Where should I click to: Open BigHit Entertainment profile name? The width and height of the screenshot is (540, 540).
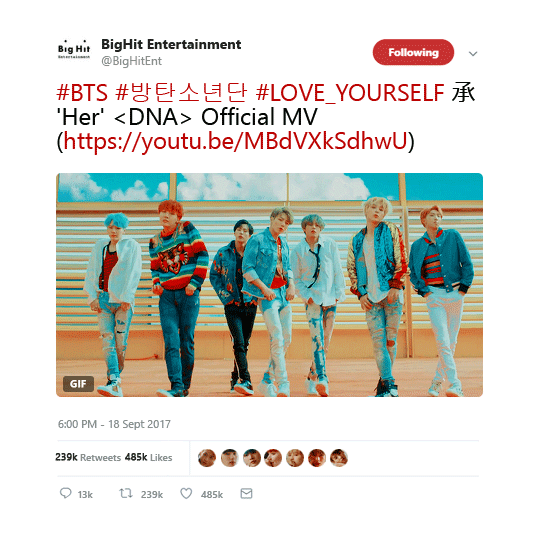tap(171, 44)
